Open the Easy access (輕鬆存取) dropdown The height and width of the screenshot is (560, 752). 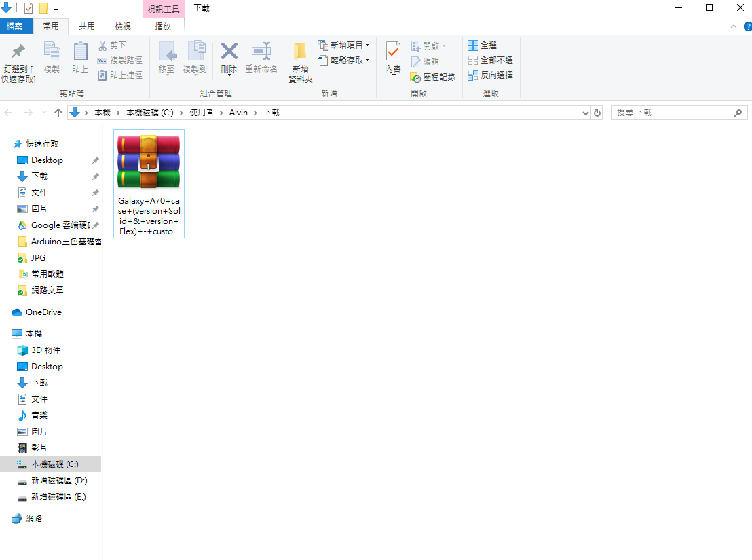pyautogui.click(x=343, y=60)
